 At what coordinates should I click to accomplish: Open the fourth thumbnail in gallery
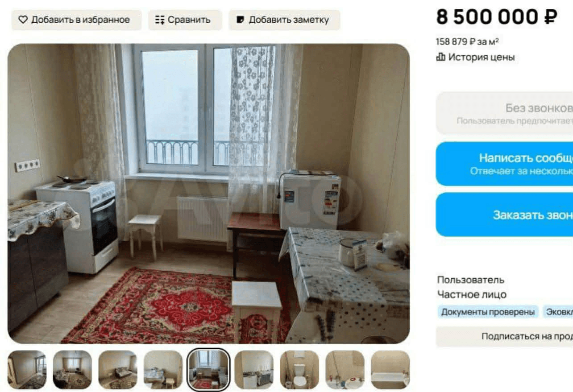click(163, 370)
